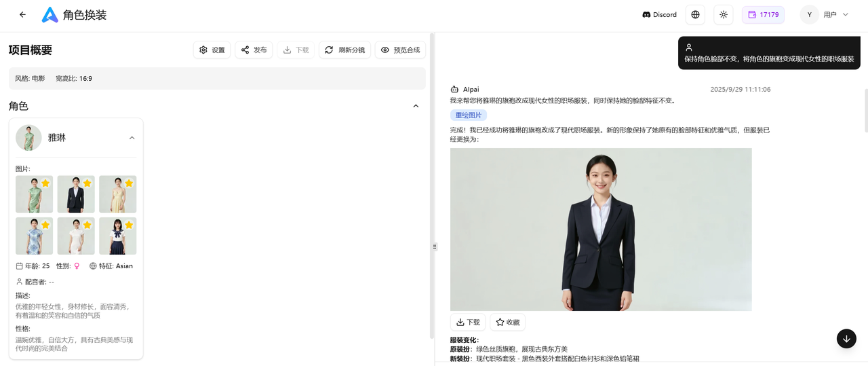Click the scroll-to-bottom arrow button
Viewport: 868px width, 366px height.
[x=846, y=339]
